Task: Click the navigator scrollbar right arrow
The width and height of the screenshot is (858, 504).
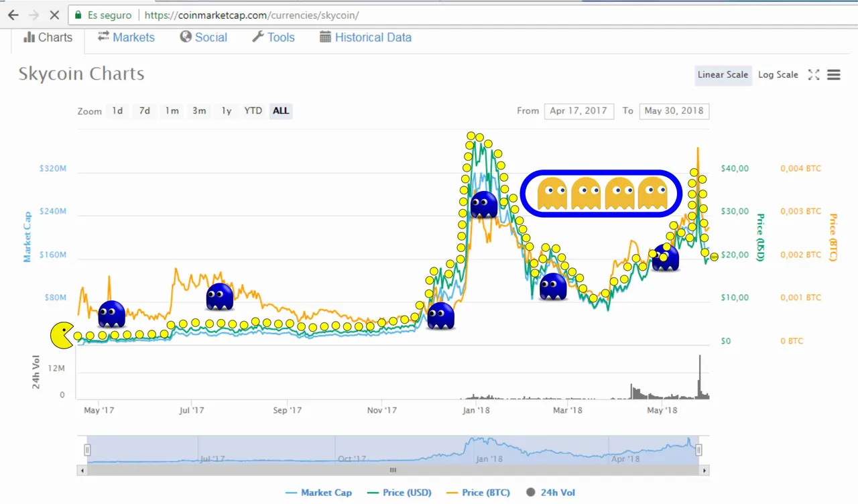Action: pyautogui.click(x=704, y=470)
